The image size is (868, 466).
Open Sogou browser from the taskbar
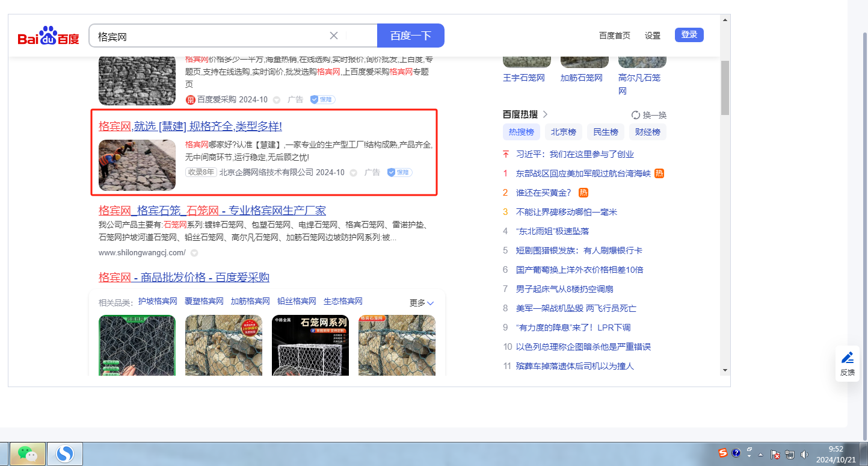65,453
